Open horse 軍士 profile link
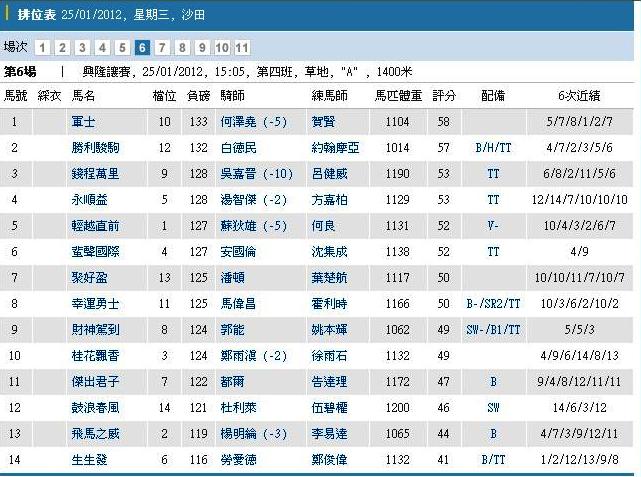 point(83,121)
